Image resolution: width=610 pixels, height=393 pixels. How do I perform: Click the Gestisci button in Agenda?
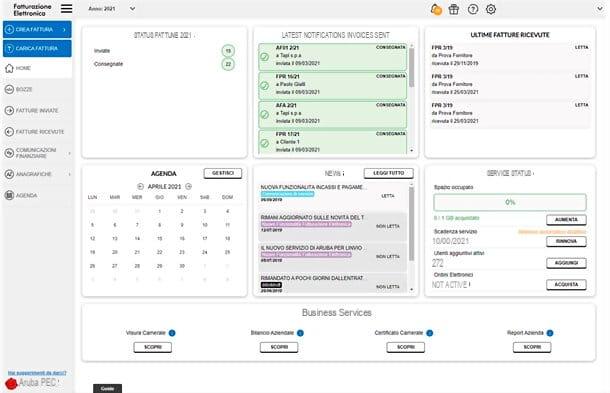(223, 173)
